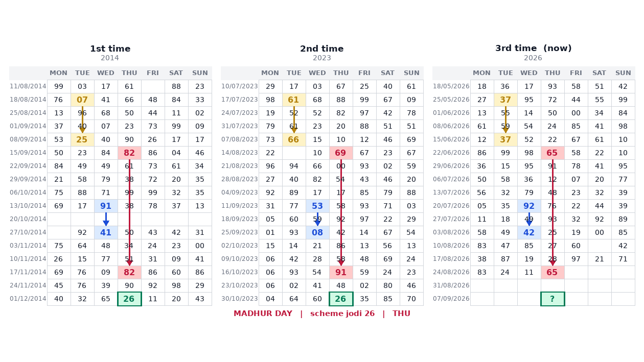Click the orange arrowhead in 2023 table
The image size is (644, 362).
tap(294, 130)
